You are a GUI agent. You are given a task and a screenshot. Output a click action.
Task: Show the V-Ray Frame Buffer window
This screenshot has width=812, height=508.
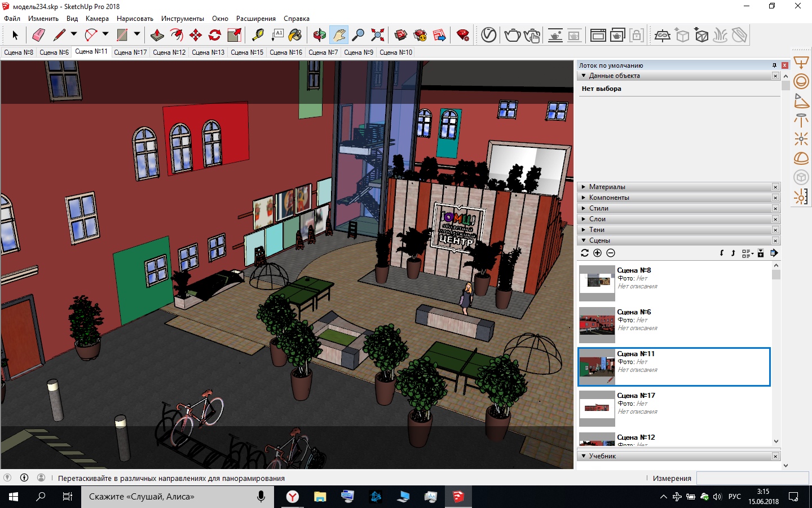tap(598, 35)
